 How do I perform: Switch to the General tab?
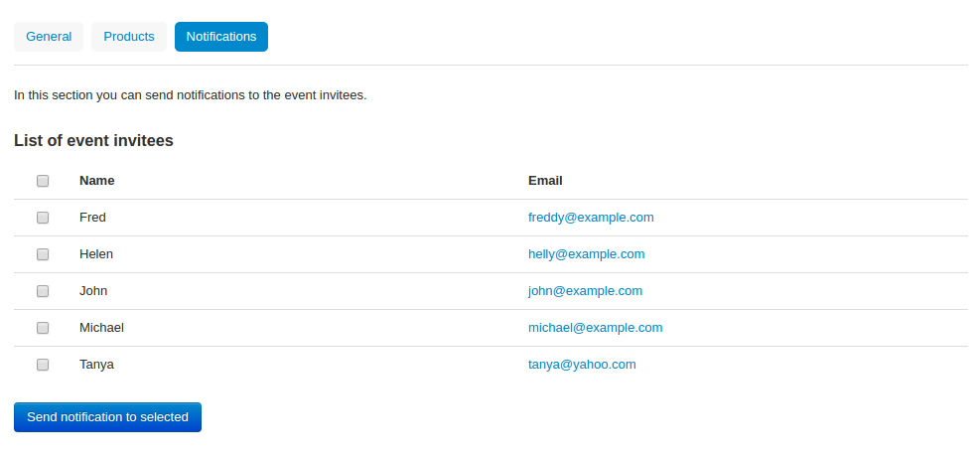point(49,37)
